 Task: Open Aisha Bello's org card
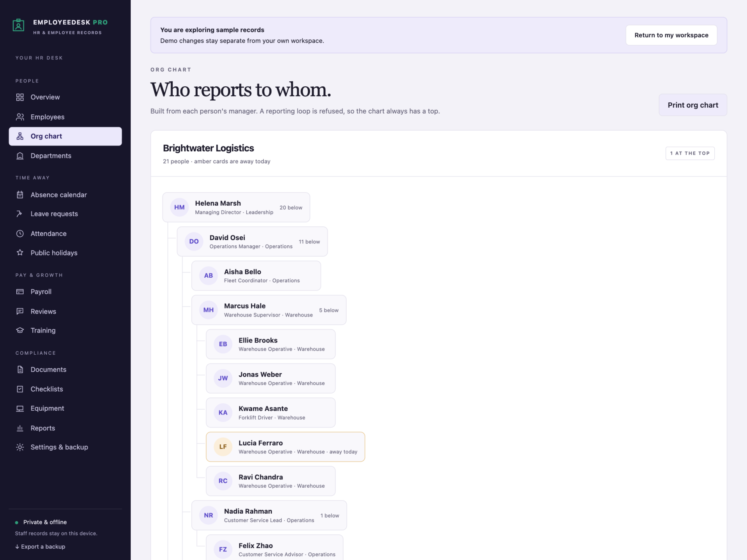coord(256,276)
